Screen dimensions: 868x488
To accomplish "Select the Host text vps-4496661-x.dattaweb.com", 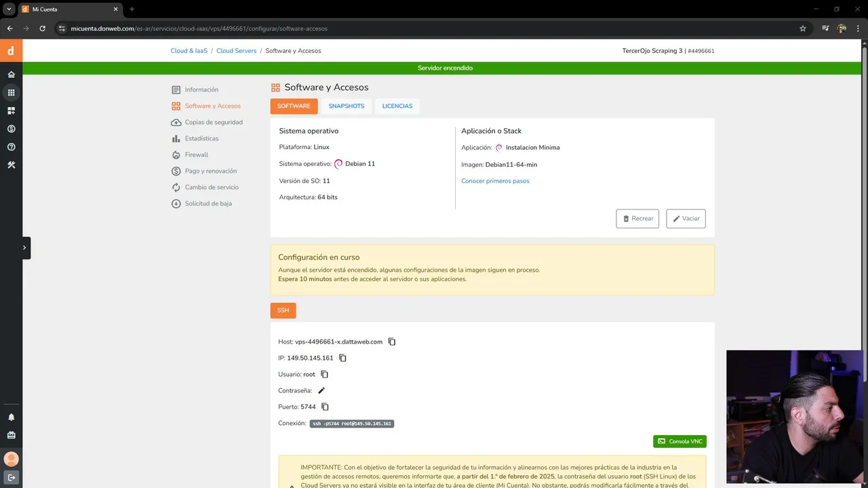I will (x=338, y=342).
